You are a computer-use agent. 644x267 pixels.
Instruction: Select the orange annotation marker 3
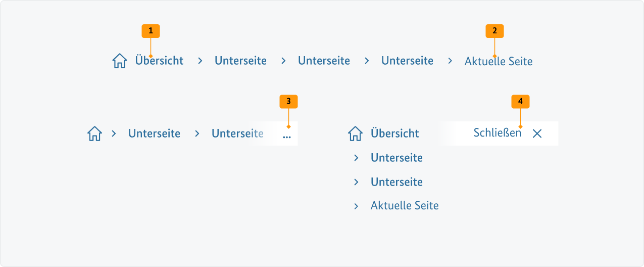(288, 101)
